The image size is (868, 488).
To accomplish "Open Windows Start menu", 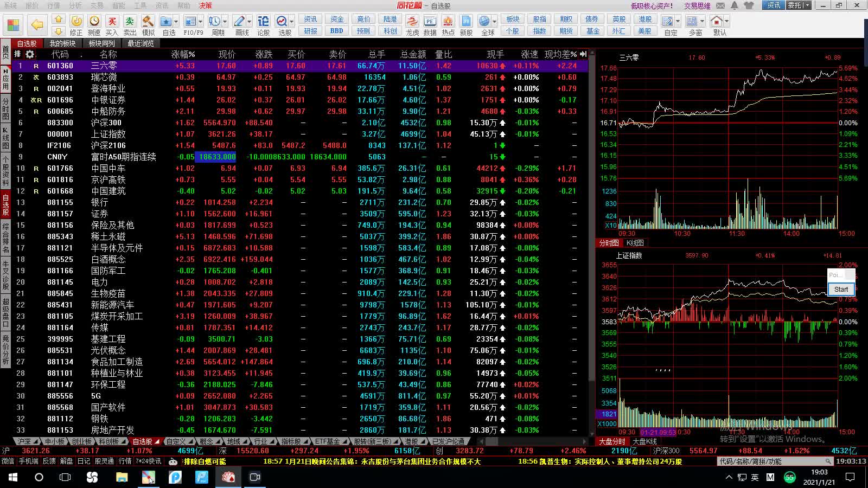I will 13,477.
